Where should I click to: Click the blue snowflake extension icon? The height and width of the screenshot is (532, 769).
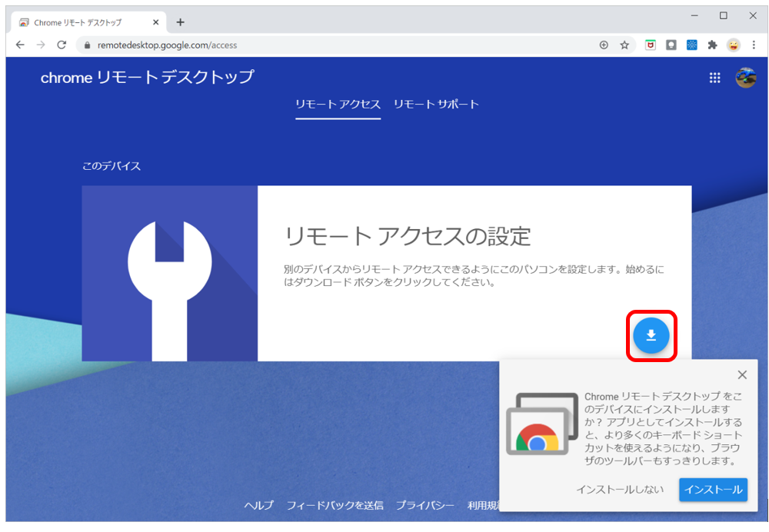pyautogui.click(x=691, y=45)
